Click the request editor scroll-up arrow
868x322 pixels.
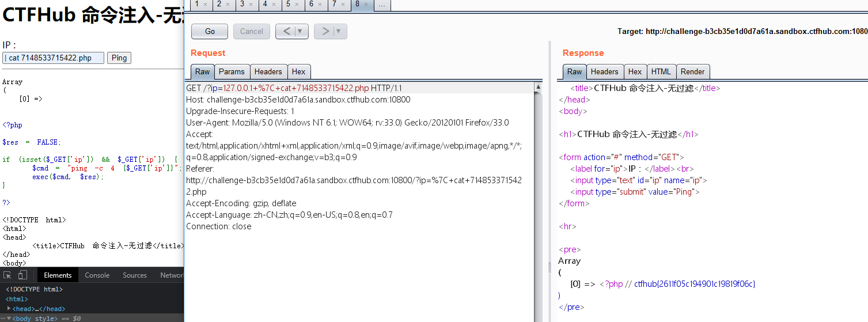[x=539, y=88]
